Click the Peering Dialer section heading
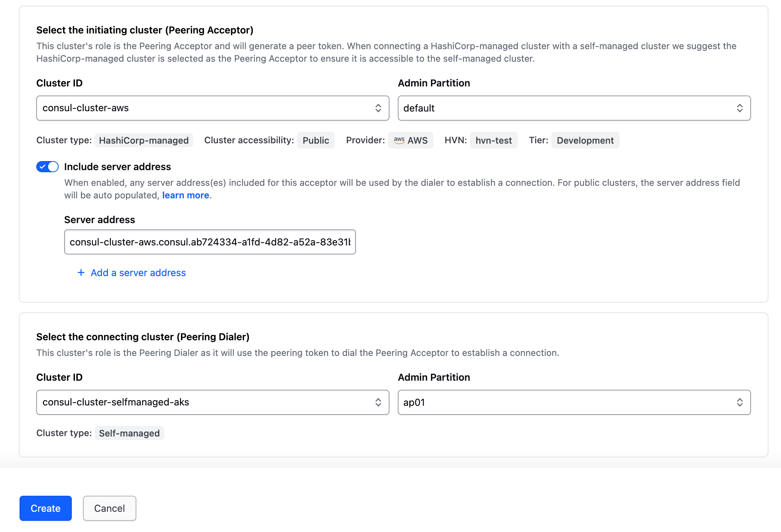Screen dimensions: 781x532 (x=143, y=337)
